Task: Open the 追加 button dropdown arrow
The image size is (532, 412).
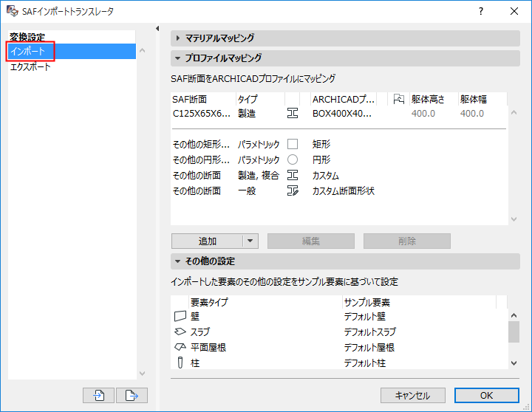Action: (x=250, y=241)
